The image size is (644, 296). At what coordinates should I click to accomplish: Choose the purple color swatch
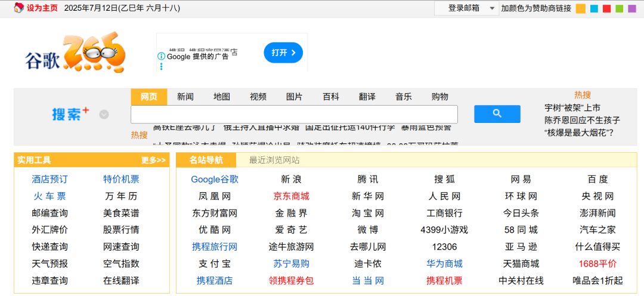point(632,8)
